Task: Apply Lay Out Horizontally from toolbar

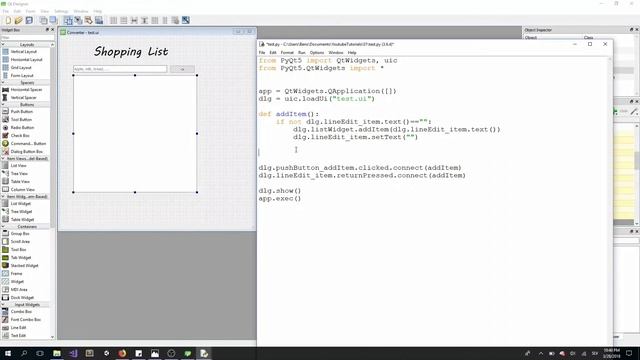Action: pos(113,20)
